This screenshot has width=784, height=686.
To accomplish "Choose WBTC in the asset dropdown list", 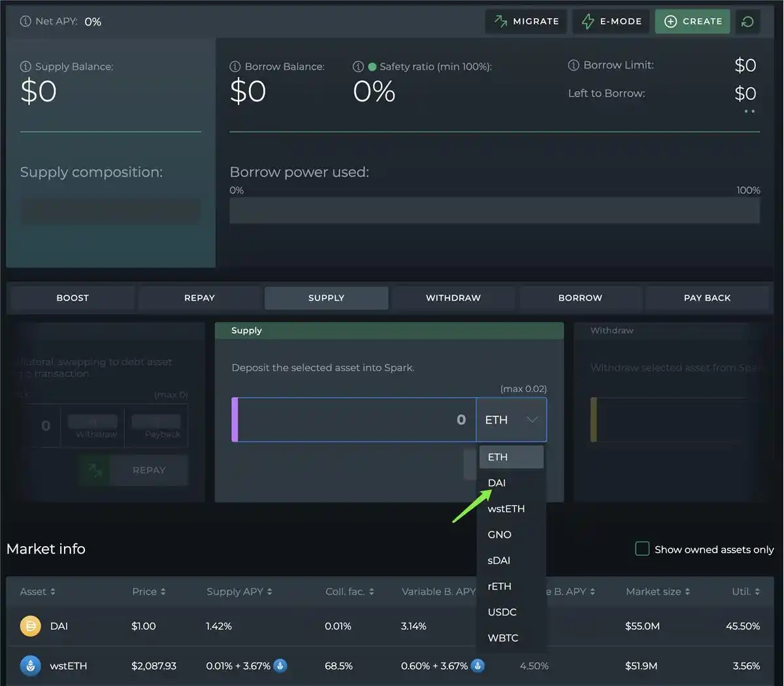I will 503,638.
